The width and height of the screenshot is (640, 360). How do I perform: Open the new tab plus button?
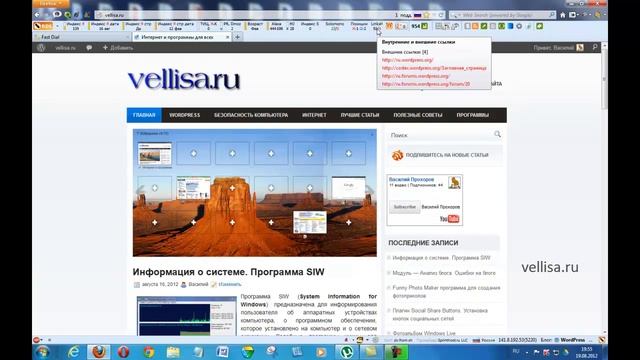coord(237,37)
